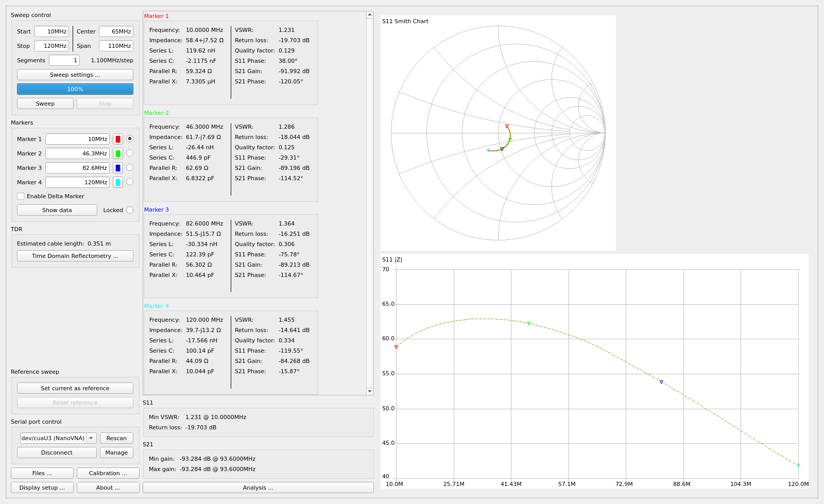Start a sweep with the Sweep button

pos(45,103)
